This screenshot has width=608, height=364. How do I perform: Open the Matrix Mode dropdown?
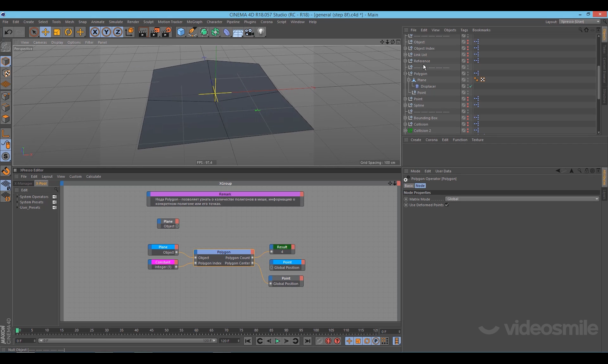[522, 199]
